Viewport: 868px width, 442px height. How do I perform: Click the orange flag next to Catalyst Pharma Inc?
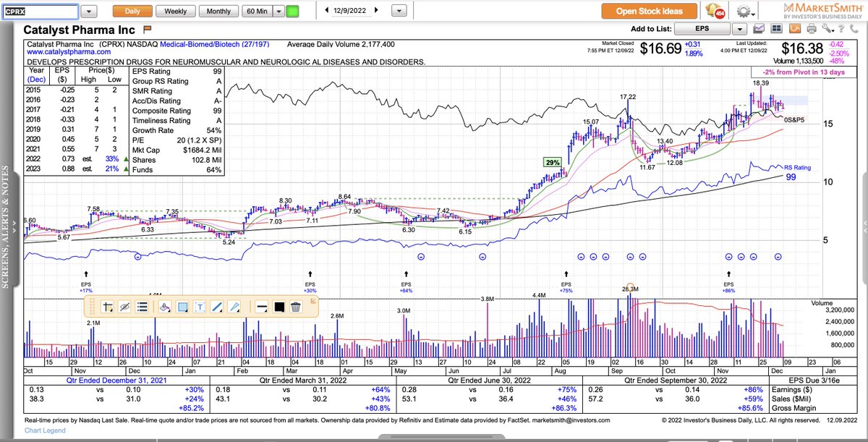146,30
